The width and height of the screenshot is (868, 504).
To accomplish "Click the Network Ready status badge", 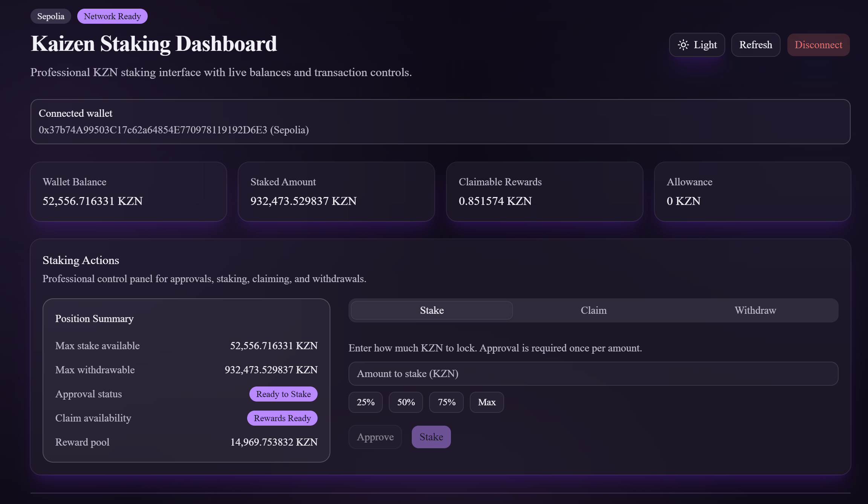I will pyautogui.click(x=112, y=16).
